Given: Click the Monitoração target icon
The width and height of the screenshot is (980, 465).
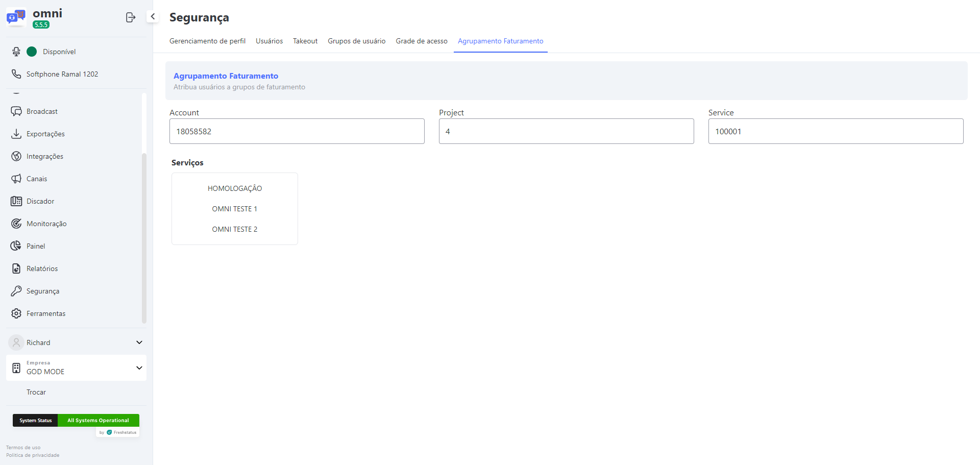Looking at the screenshot, I should point(16,224).
